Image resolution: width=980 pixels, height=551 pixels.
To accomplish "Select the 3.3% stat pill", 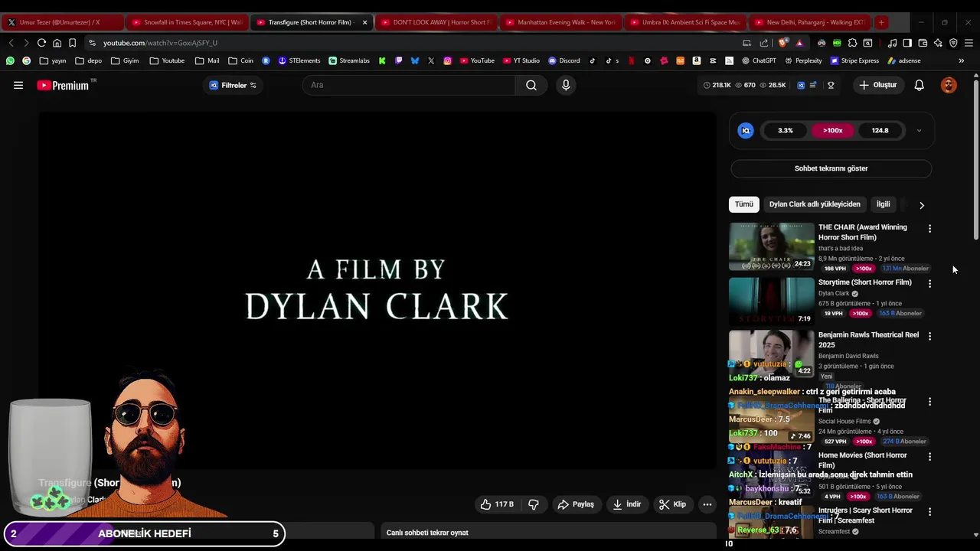I will (786, 131).
